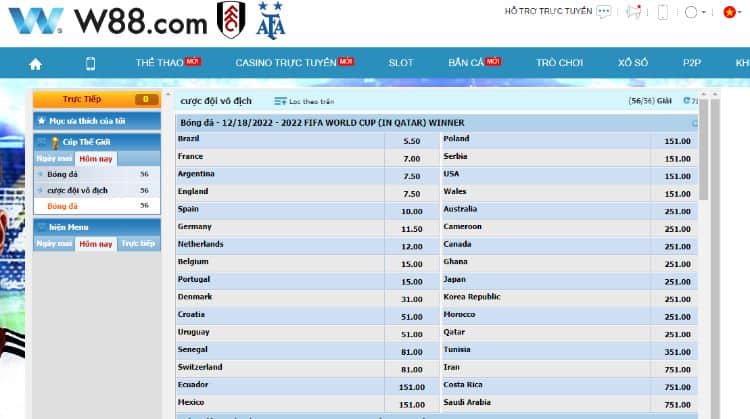750x419 pixels.
Task: Pick Switzerland odds 81.00
Action: click(411, 370)
